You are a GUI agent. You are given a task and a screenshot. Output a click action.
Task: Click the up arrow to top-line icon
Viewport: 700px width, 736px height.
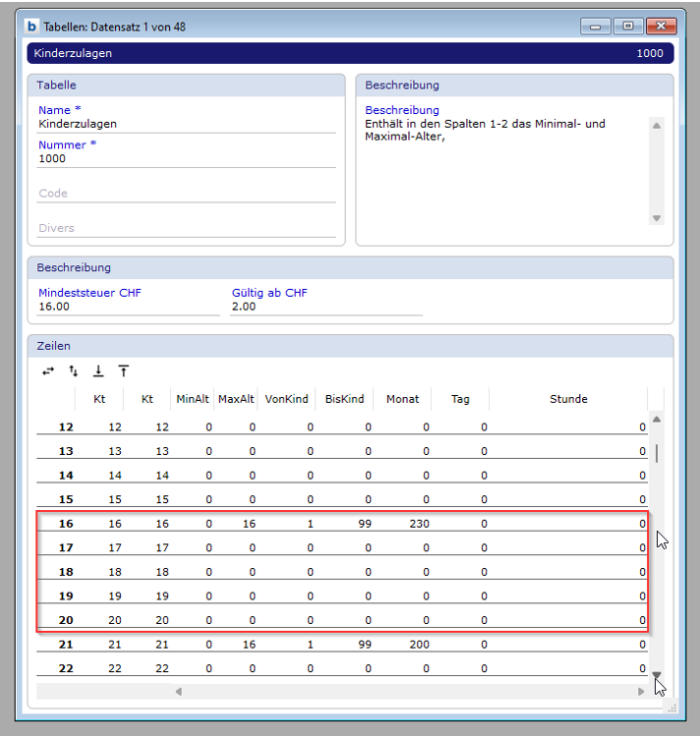pyautogui.click(x=124, y=371)
